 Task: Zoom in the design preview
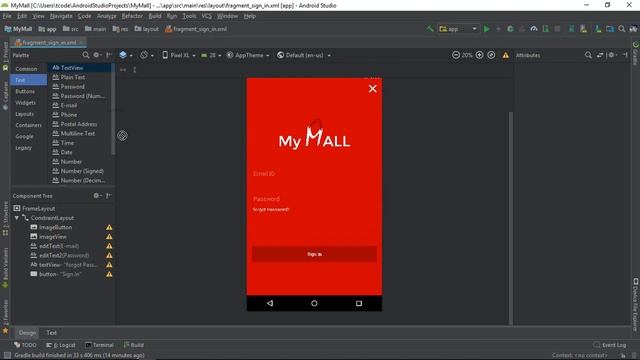click(x=479, y=55)
